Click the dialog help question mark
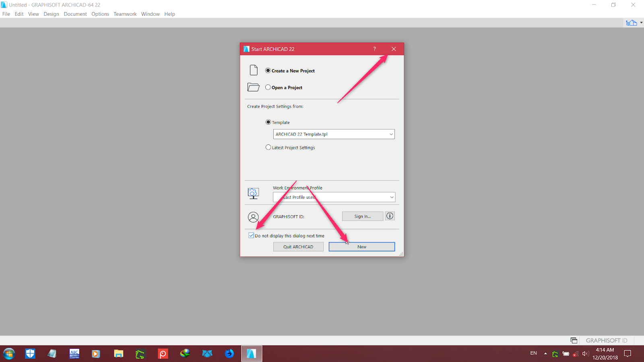 (375, 49)
